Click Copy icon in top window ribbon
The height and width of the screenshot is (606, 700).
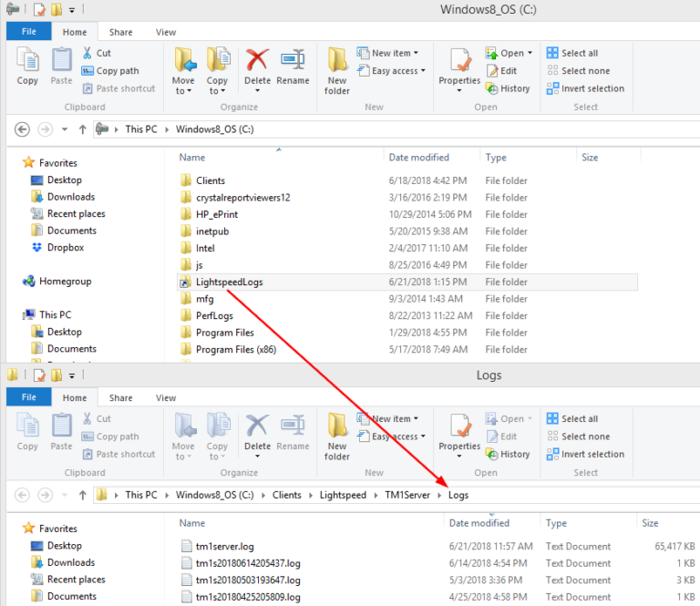(x=27, y=60)
